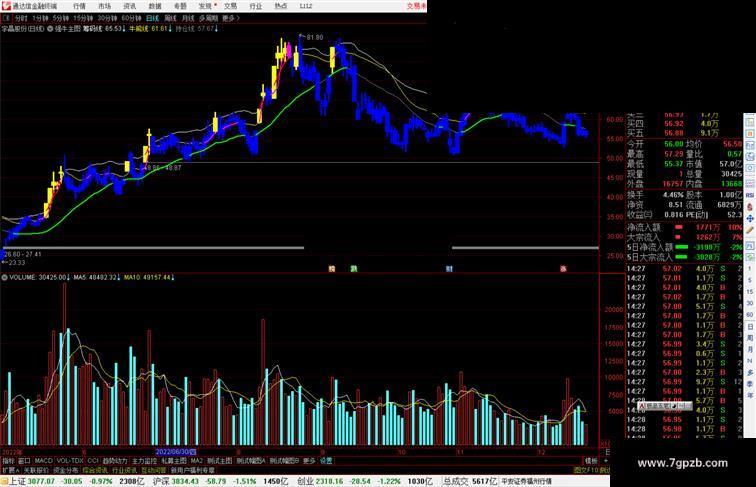Screen dimensions: 756x487
Task: Open the 发现 menu
Action: point(205,6)
